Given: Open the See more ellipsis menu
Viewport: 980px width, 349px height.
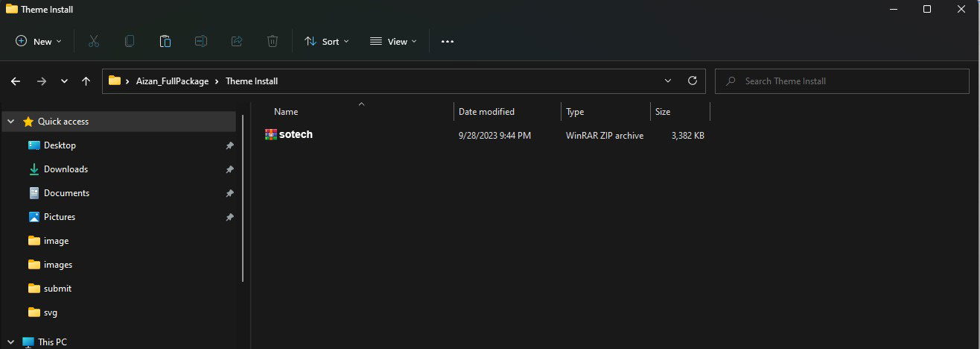Looking at the screenshot, I should point(447,42).
